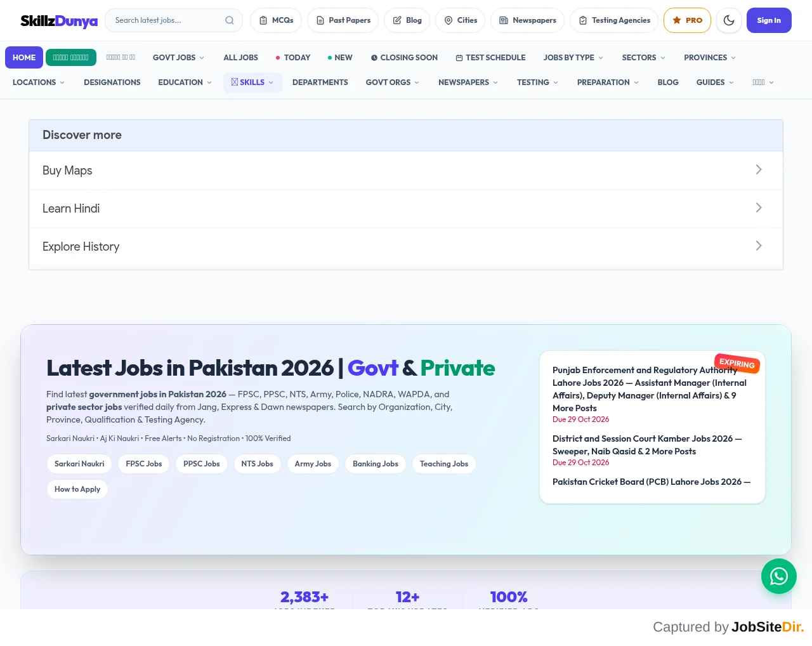The width and height of the screenshot is (812, 646).
Task: Expand GOVT JOBS dropdown
Action: tap(179, 58)
